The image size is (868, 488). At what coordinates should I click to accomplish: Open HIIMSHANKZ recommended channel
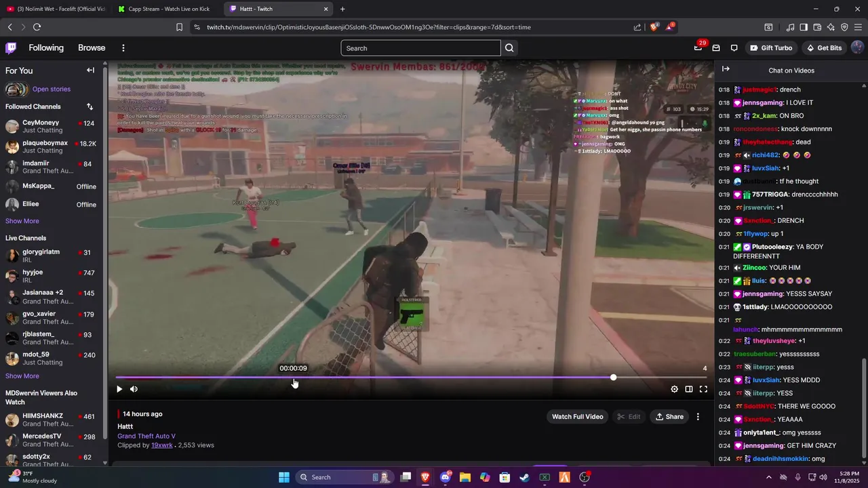(53, 420)
